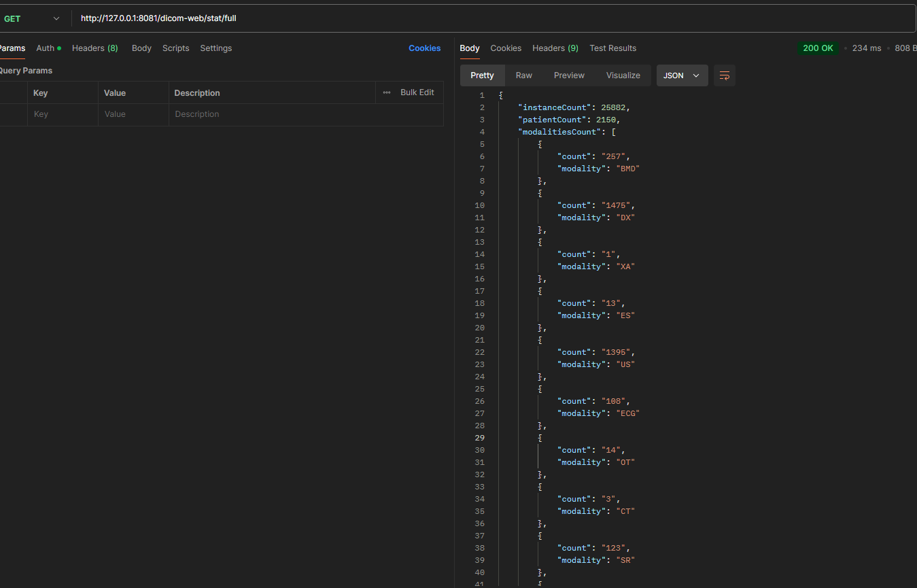Open the JSON format dropdown
The image size is (917, 588).
[682, 75]
